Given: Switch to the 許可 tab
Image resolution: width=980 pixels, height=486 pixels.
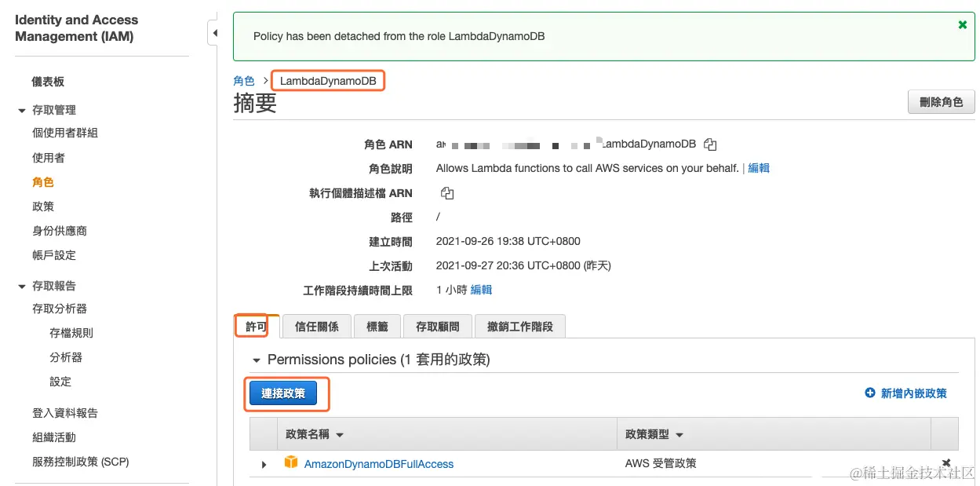Looking at the screenshot, I should (257, 327).
